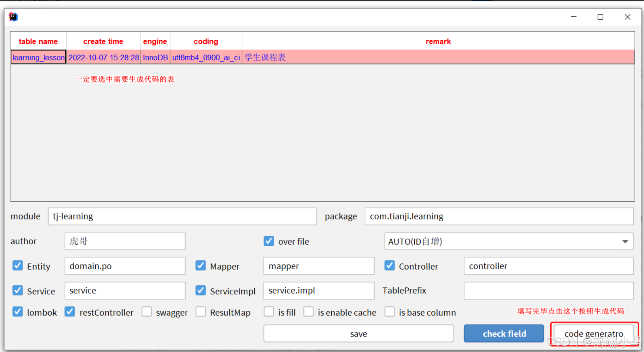Close the code generator dialog
The width and height of the screenshot is (644, 352).
click(x=627, y=17)
